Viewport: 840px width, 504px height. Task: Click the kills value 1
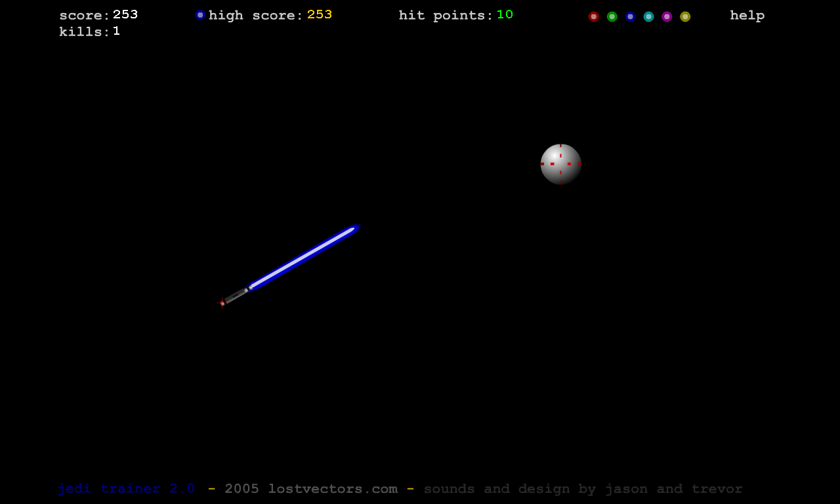click(x=116, y=31)
